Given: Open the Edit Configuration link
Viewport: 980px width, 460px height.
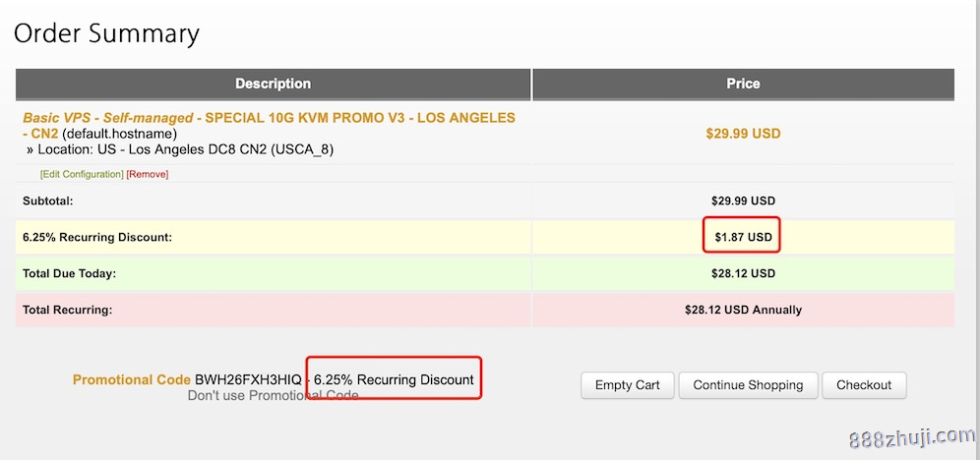Looking at the screenshot, I should coord(82,174).
